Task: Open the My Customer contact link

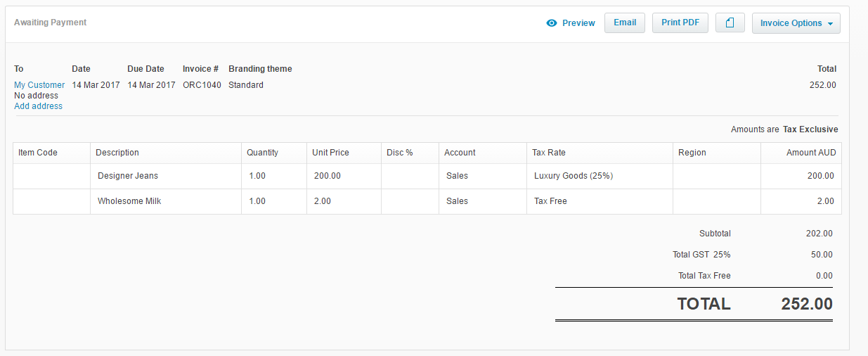Action: tap(39, 85)
